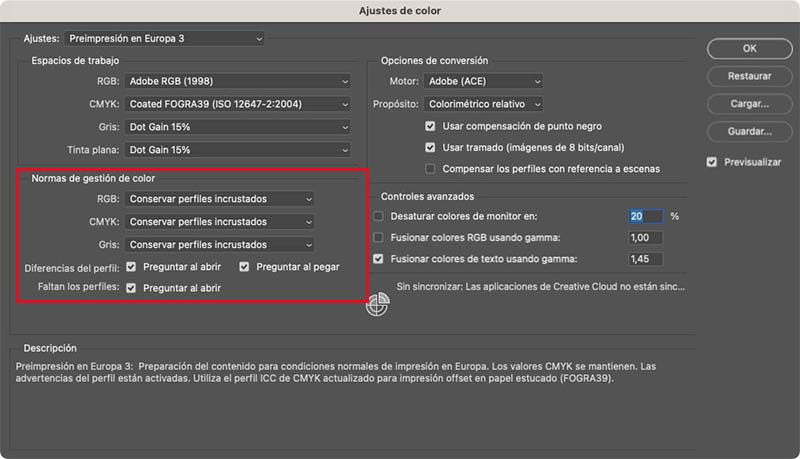The width and height of the screenshot is (800, 459).
Task: Open the Gris Dot Gain 15% dropdown
Action: coord(237,127)
